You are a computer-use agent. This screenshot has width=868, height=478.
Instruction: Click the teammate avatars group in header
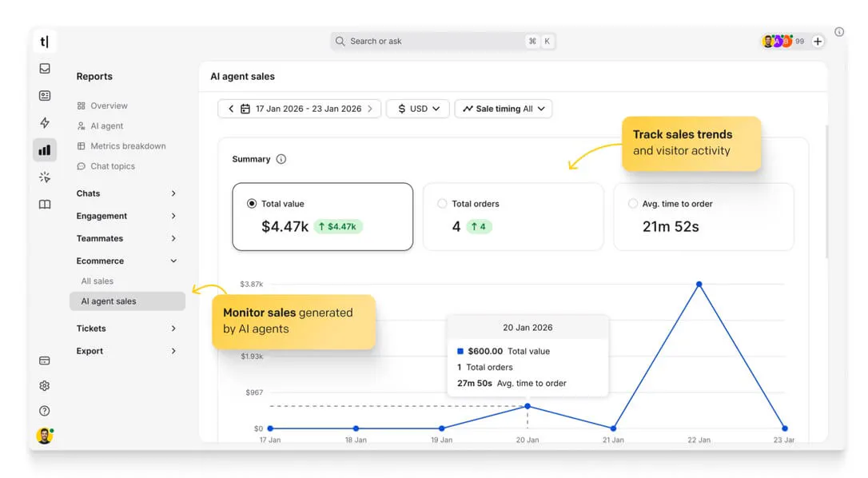[x=778, y=42]
